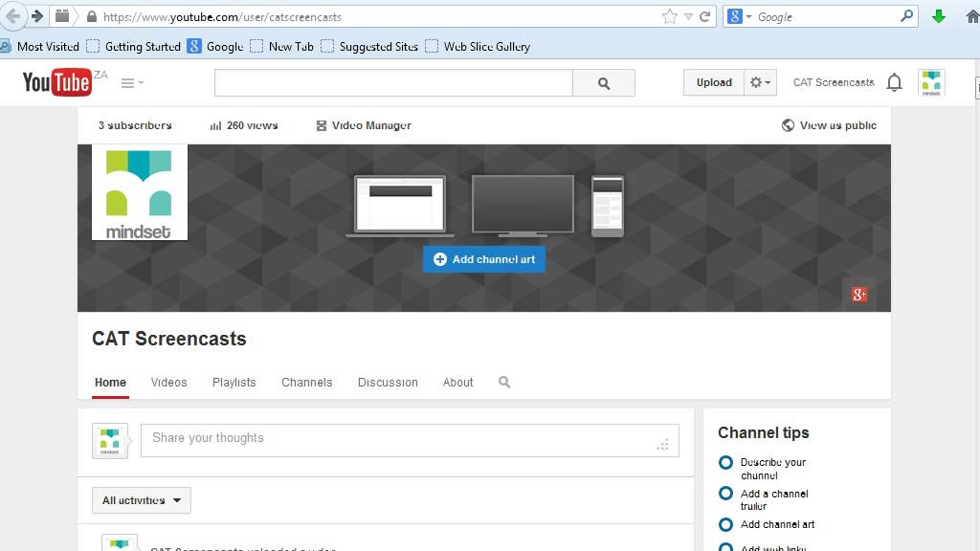Switch to the Discussion tab
Viewport: 980px width, 551px height.
tap(388, 383)
